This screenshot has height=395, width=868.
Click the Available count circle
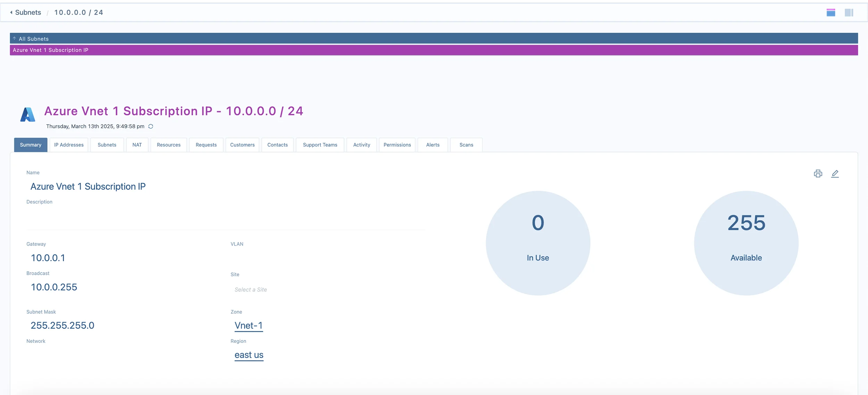tap(746, 243)
